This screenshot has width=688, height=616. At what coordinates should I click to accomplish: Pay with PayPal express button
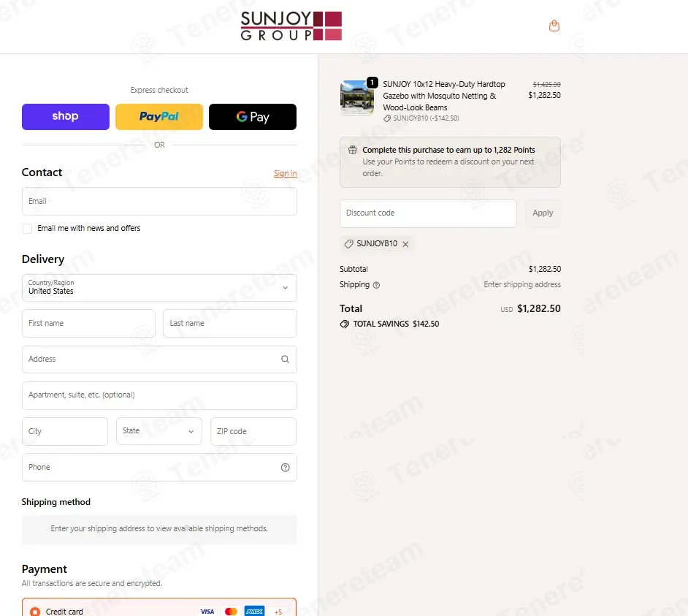coord(158,117)
